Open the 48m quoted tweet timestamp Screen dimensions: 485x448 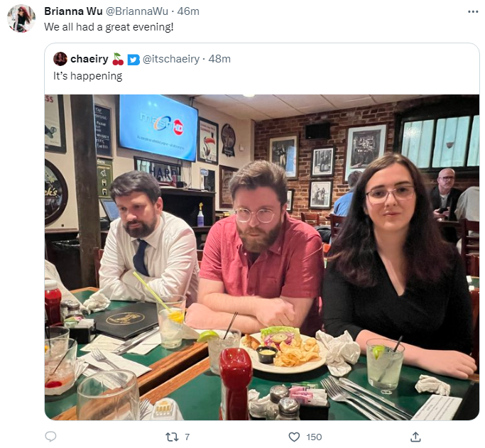tap(219, 59)
